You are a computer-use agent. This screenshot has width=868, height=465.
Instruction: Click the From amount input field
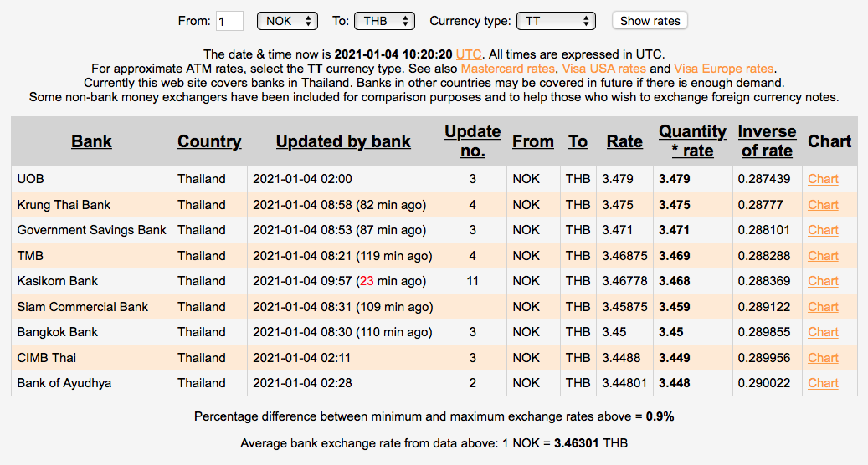pos(229,21)
